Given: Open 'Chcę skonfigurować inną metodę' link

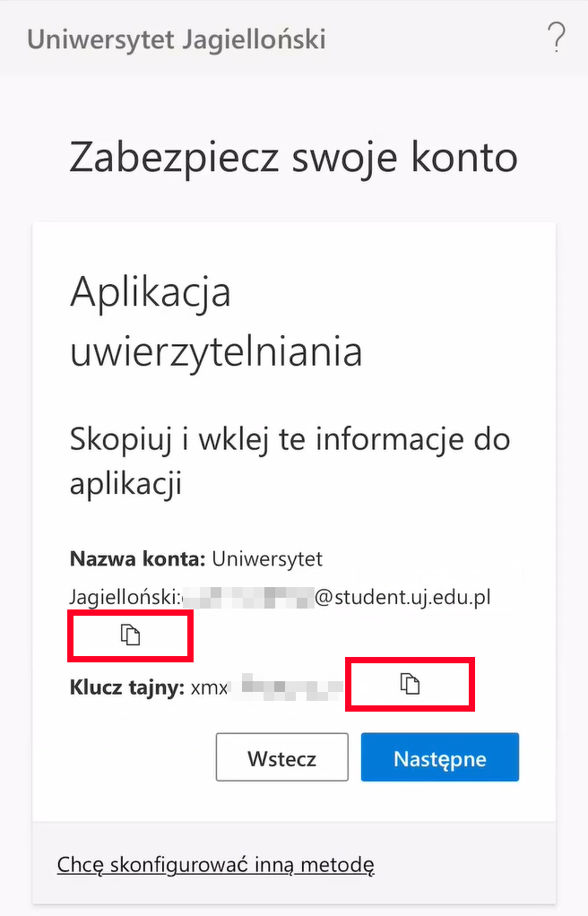Looking at the screenshot, I should coord(216,864).
